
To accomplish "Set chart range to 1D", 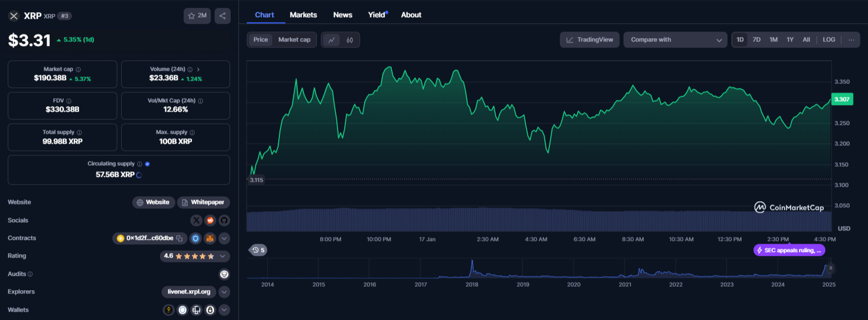I will pos(740,40).
